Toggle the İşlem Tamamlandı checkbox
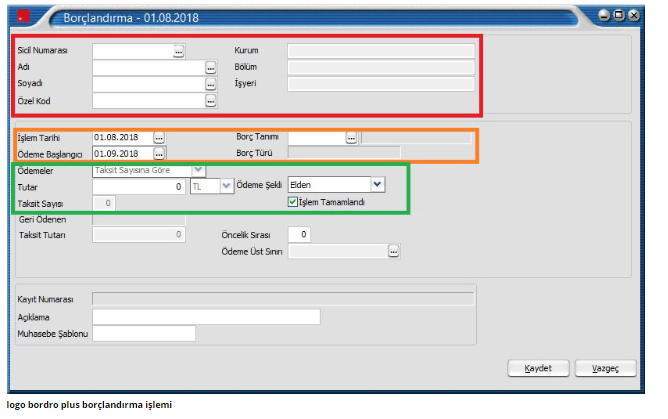 coord(293,201)
